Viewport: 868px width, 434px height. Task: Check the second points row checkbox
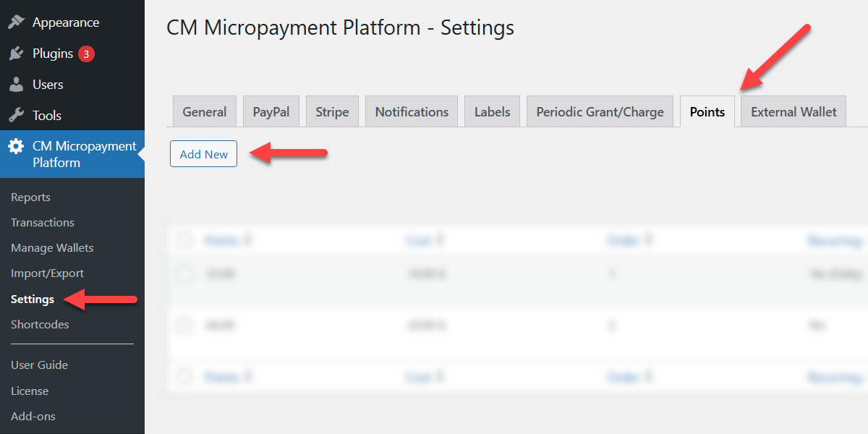click(x=185, y=325)
